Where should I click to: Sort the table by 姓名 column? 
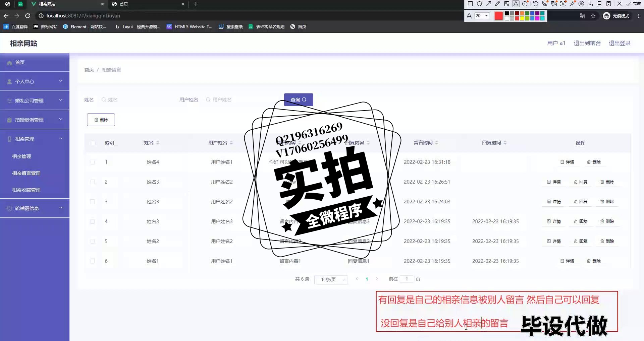(158, 143)
